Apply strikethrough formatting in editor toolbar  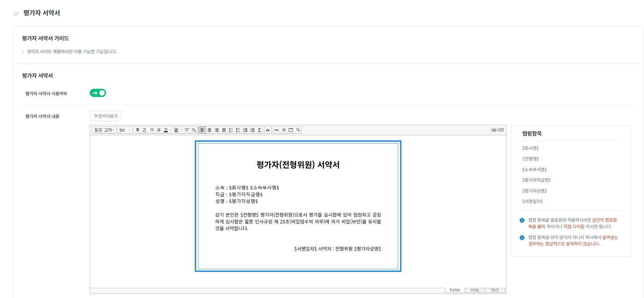click(159, 130)
